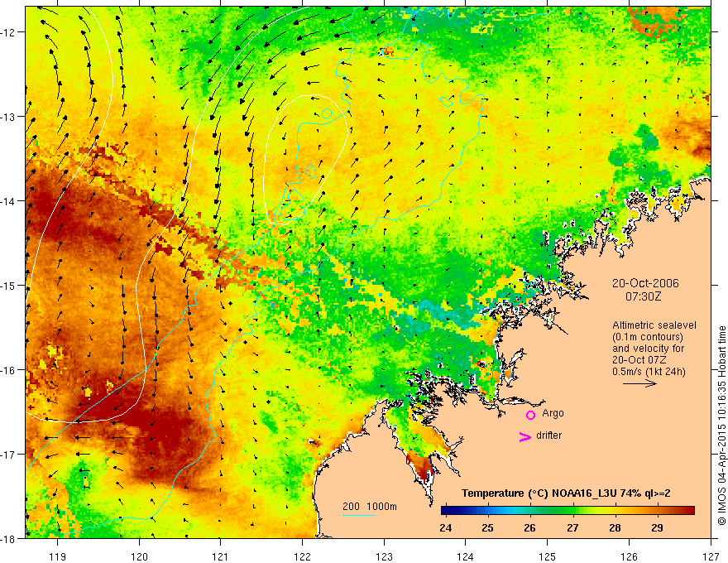Click the 'and velocity for' legend line
The width and height of the screenshot is (728, 563).
pyautogui.click(x=648, y=349)
